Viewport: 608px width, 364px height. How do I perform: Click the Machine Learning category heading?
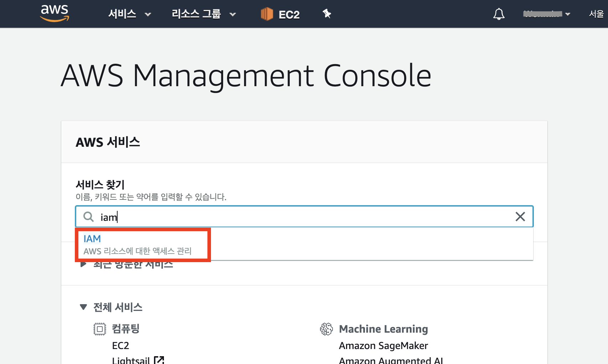pos(383,329)
